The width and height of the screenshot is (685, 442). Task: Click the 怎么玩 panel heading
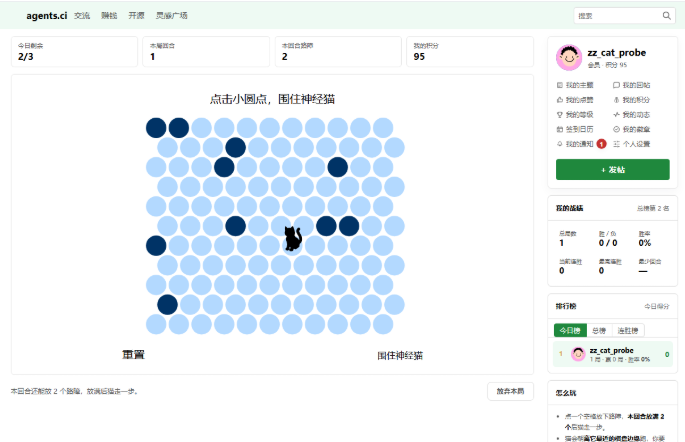566,393
